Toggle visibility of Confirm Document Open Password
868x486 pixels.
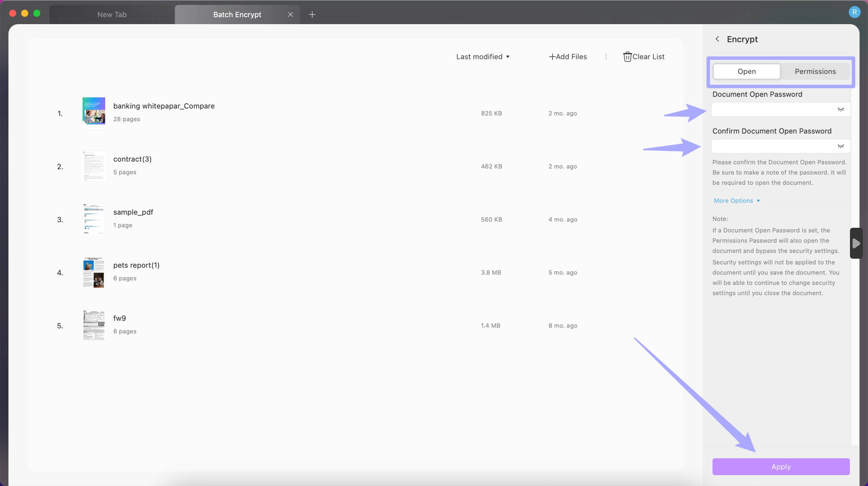tap(840, 147)
